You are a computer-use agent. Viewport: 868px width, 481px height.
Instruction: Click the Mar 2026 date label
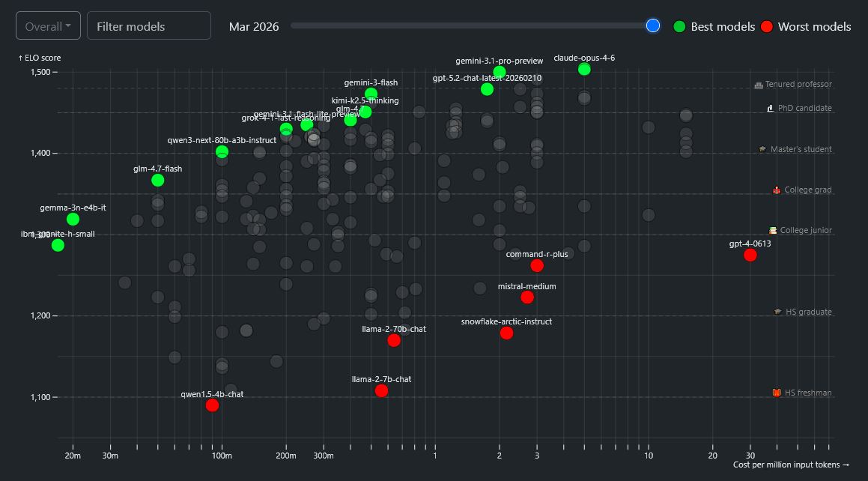[x=254, y=26]
